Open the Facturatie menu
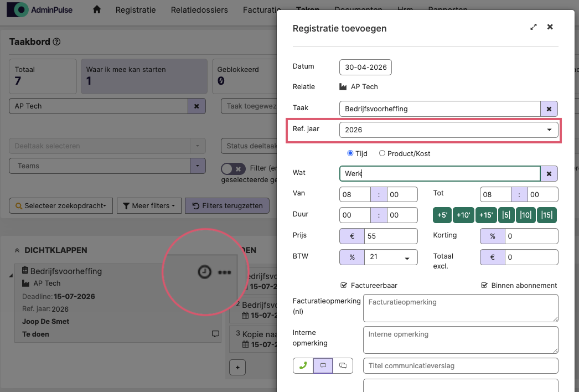Image resolution: width=579 pixels, height=392 pixels. pos(260,10)
